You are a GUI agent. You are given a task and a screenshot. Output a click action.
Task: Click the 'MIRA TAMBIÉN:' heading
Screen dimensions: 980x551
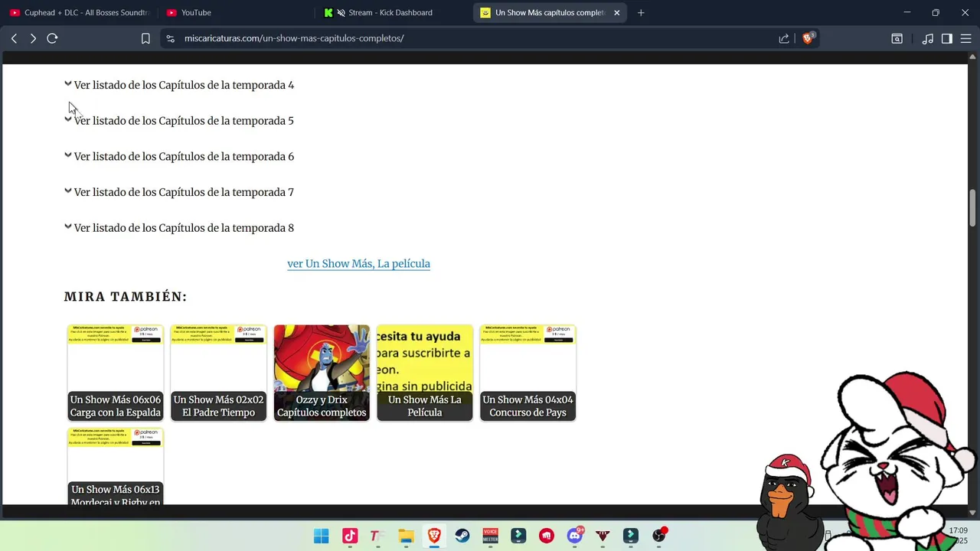coord(126,297)
